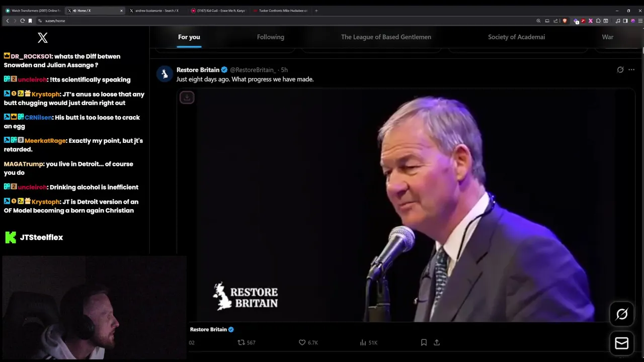
Task: Switch to Watch Transformers (2007) browser tab
Action: coord(33,11)
